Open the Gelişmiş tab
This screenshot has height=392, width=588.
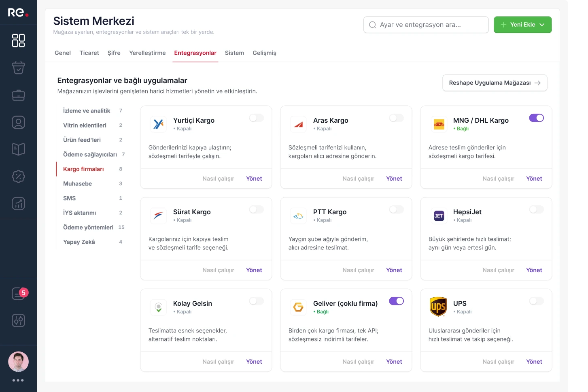pyautogui.click(x=264, y=53)
